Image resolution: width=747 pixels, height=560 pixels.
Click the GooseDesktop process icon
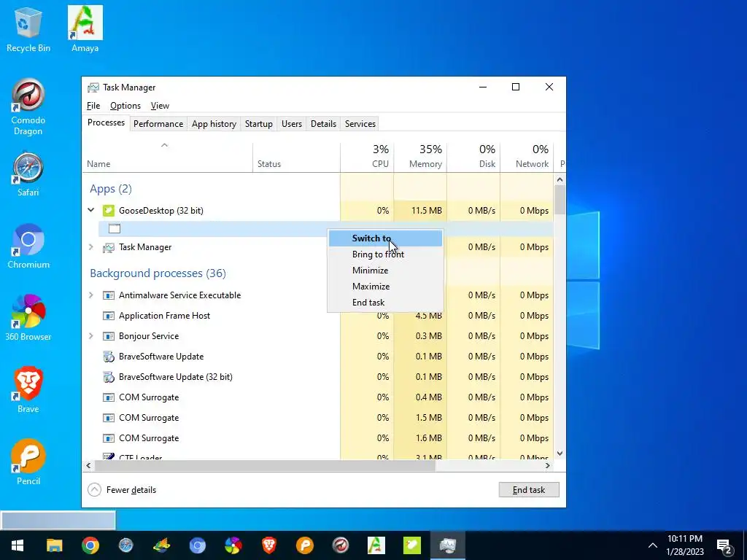pyautogui.click(x=109, y=211)
